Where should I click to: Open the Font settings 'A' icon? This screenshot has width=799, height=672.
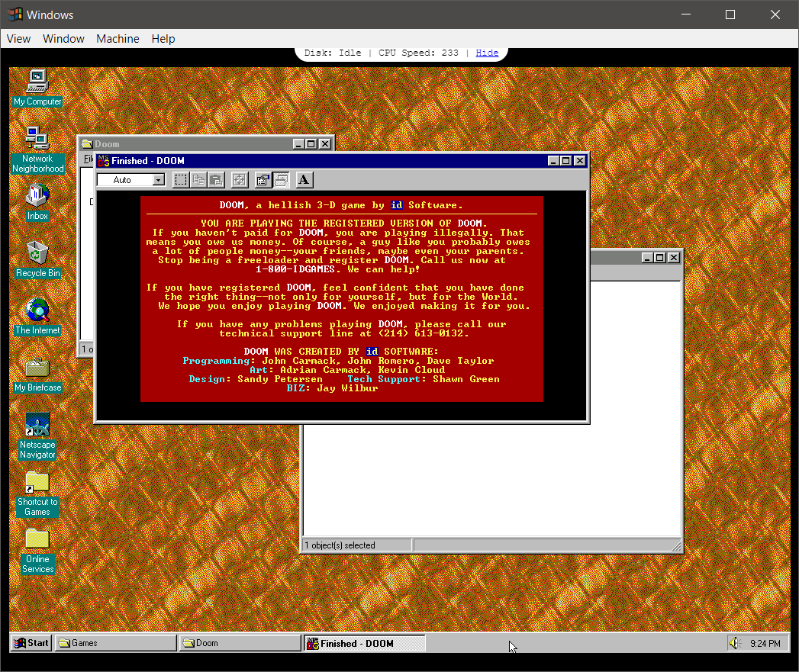pyautogui.click(x=304, y=180)
